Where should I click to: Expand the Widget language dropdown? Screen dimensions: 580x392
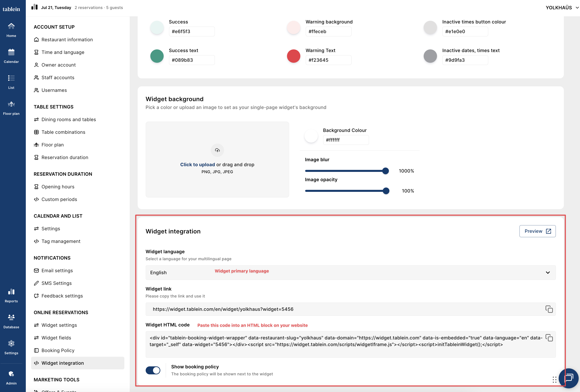(350, 273)
